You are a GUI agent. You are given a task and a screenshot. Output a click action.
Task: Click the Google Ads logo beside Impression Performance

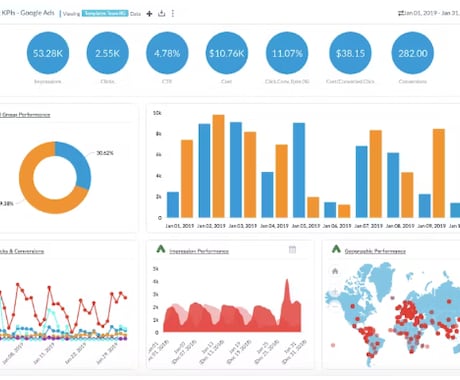point(161,249)
